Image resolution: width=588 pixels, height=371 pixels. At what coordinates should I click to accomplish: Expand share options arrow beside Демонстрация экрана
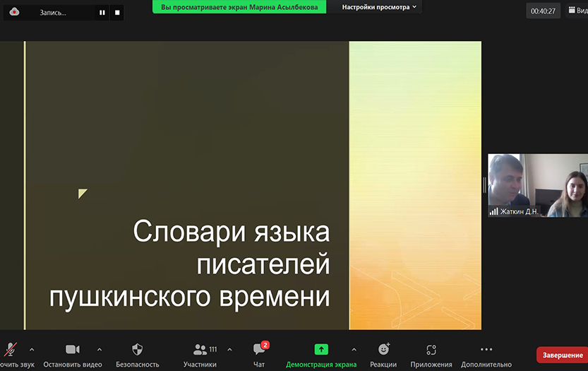click(x=354, y=349)
